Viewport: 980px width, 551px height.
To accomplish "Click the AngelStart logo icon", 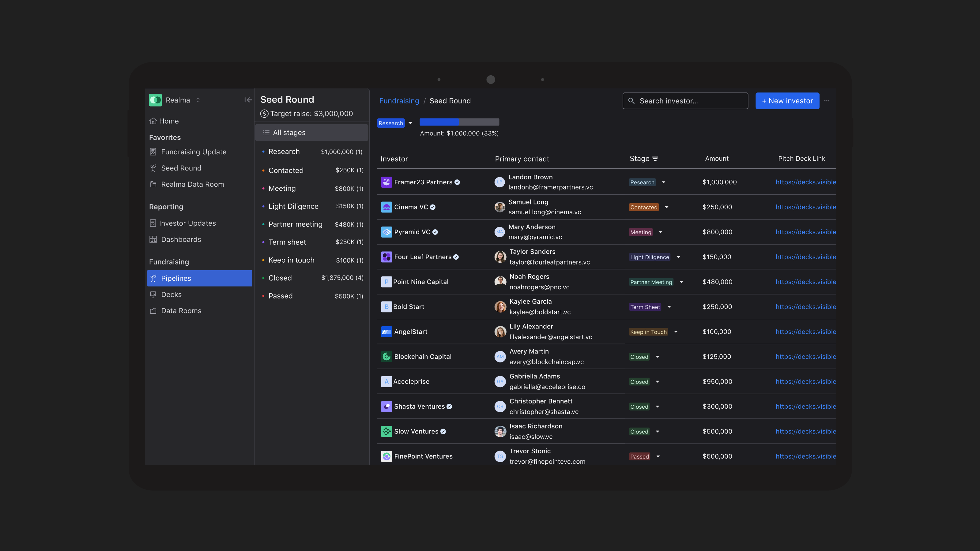I will [x=386, y=332].
